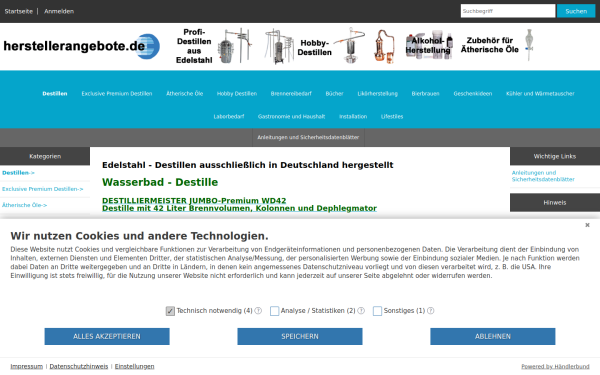Open the Hobby Destillen menu item
Screen dimensions: 600x375
237,94
